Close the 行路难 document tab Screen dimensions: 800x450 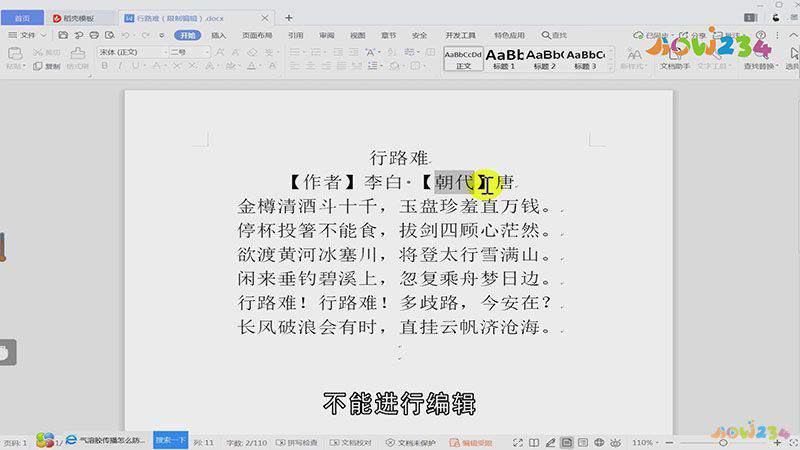coord(265,18)
